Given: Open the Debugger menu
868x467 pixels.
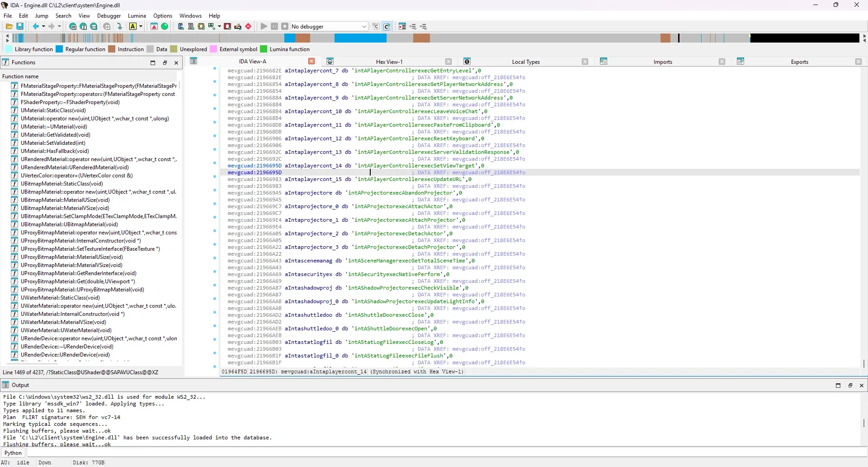Looking at the screenshot, I should [109, 15].
